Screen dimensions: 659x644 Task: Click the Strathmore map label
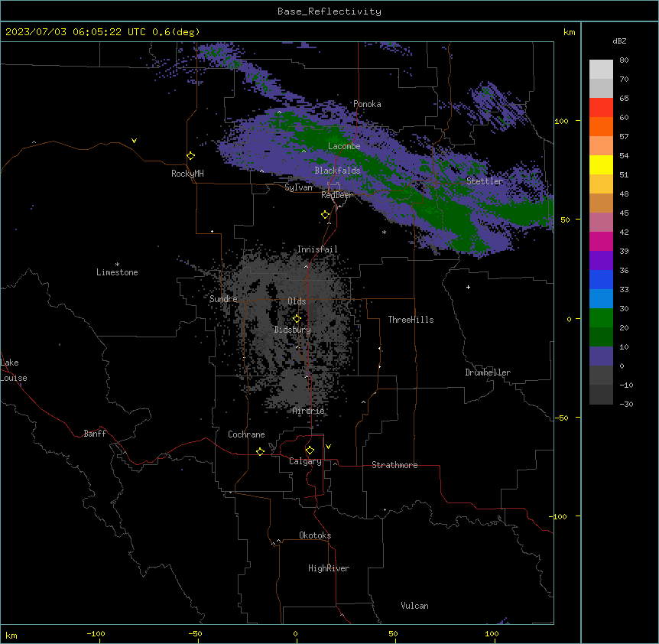(x=394, y=465)
